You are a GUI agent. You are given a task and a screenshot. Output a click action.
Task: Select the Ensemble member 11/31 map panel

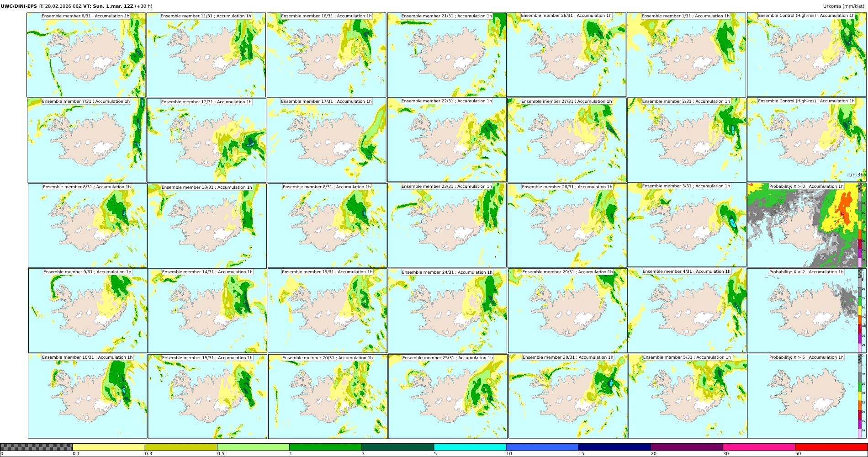point(206,55)
